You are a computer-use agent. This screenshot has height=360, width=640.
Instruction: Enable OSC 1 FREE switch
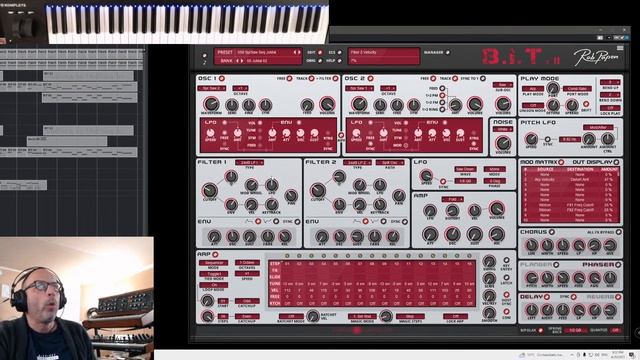289,78
